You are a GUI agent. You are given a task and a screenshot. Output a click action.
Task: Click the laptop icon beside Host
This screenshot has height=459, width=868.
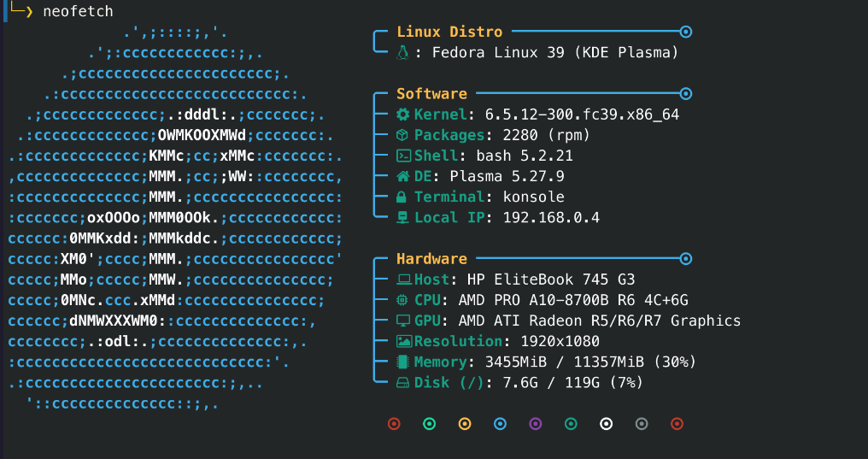click(x=403, y=280)
